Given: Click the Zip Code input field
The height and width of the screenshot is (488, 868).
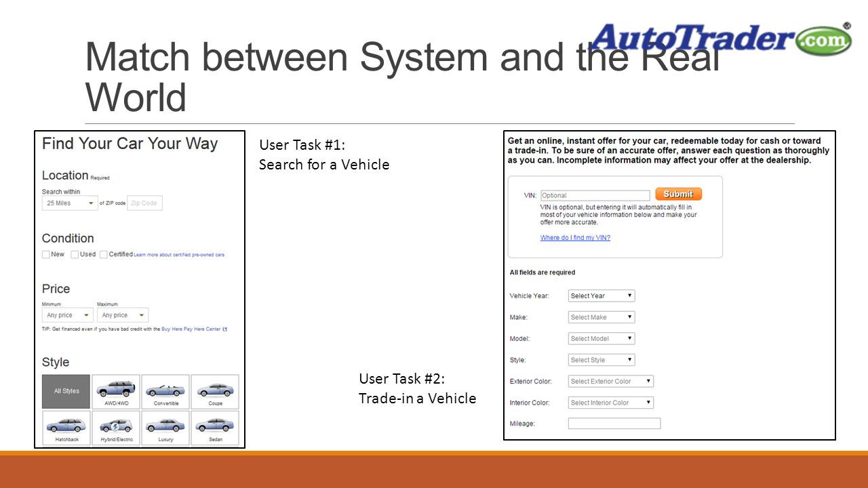Looking at the screenshot, I should [x=145, y=203].
